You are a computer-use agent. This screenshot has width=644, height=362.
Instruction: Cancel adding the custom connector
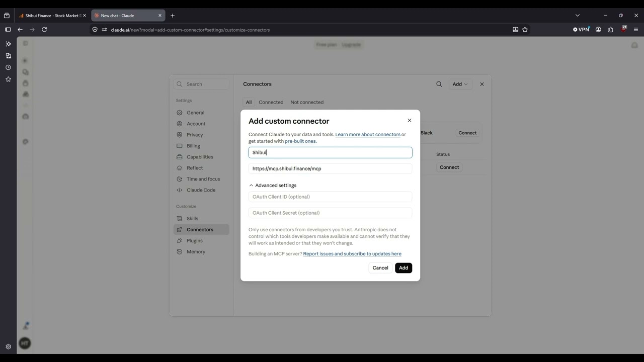coord(380,268)
